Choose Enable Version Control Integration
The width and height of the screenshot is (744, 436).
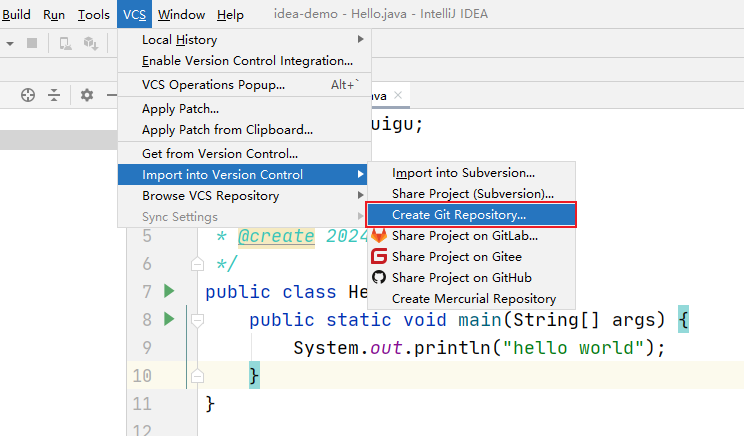[x=247, y=61]
